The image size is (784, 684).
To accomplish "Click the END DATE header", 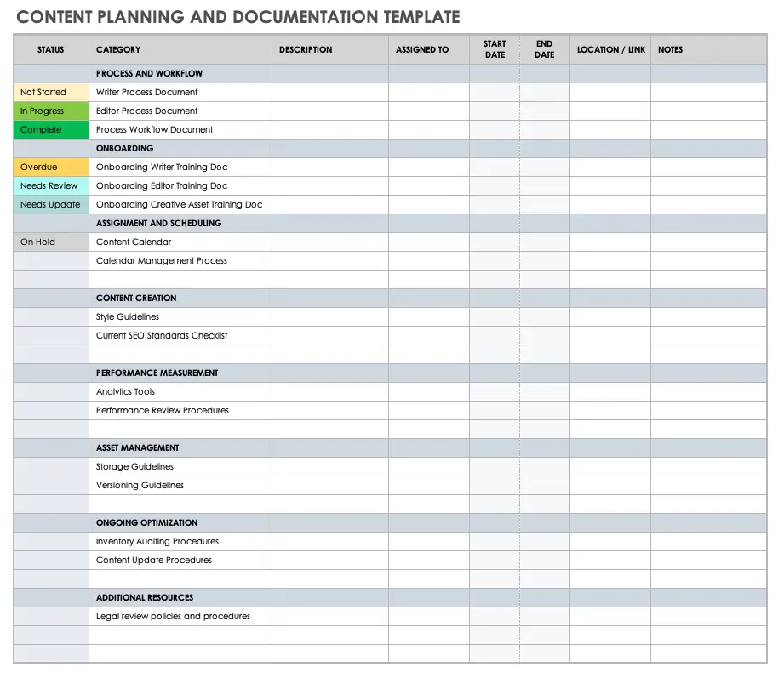I will (545, 49).
